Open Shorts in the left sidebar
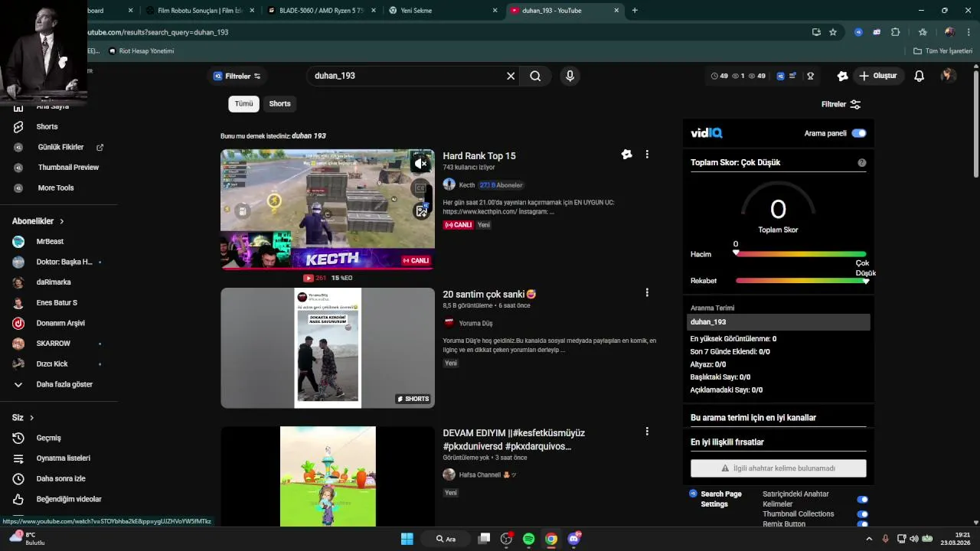 click(x=47, y=126)
